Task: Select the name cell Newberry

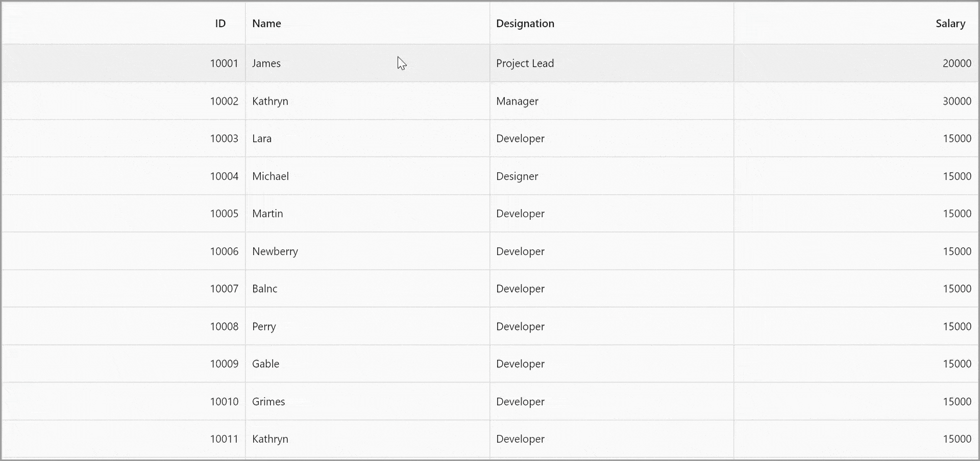Action: tap(275, 251)
